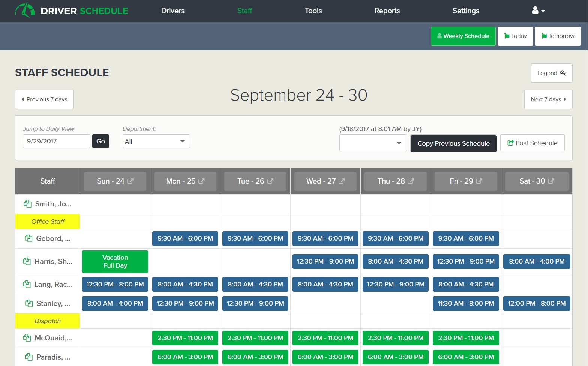This screenshot has width=588, height=366.
Task: Open the Staff menu
Action: coord(244,11)
